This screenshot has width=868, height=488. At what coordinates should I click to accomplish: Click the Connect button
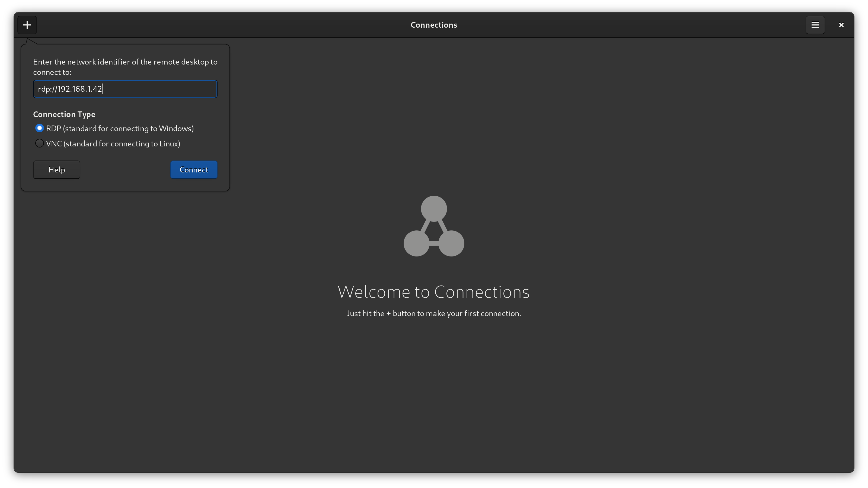[193, 169]
